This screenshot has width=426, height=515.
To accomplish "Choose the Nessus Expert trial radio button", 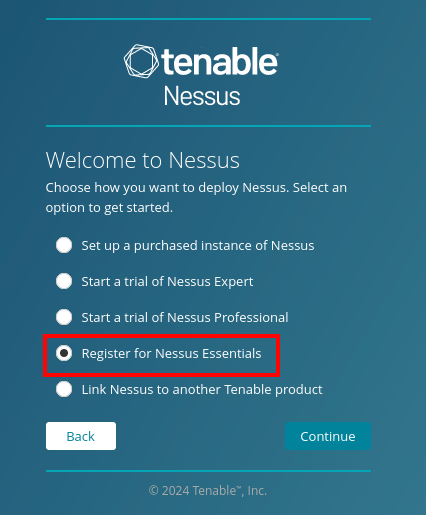I will coord(64,281).
